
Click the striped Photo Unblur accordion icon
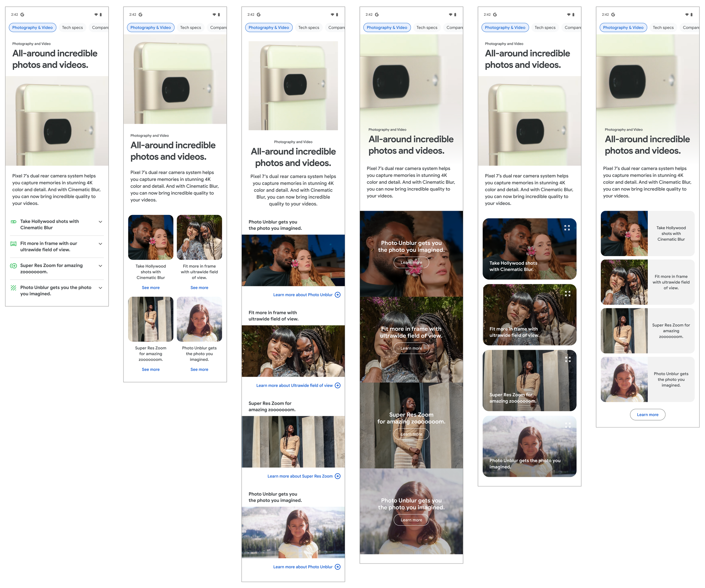coord(14,288)
